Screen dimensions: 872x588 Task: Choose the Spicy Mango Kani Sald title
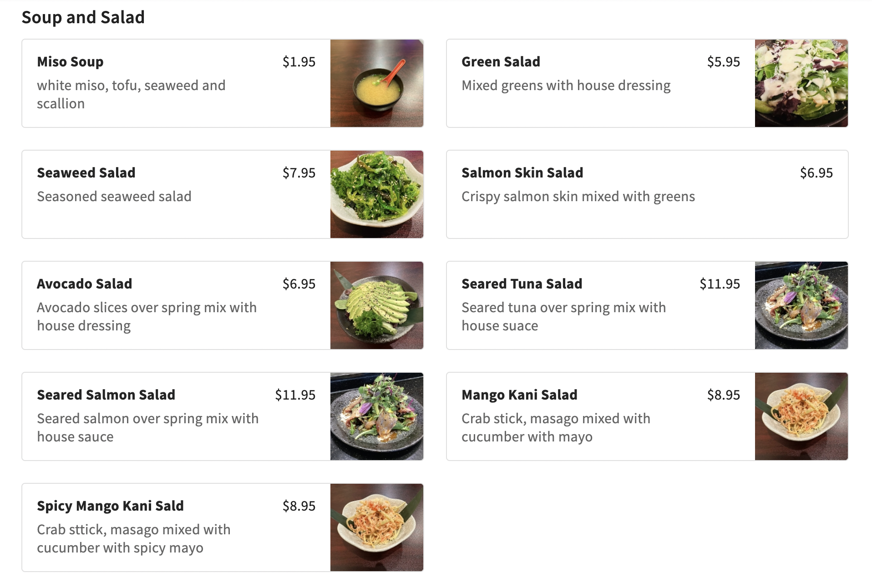pos(110,506)
